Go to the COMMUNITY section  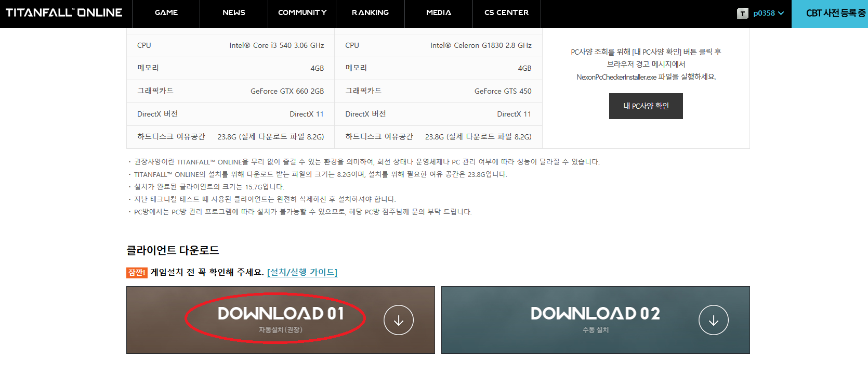coord(302,13)
